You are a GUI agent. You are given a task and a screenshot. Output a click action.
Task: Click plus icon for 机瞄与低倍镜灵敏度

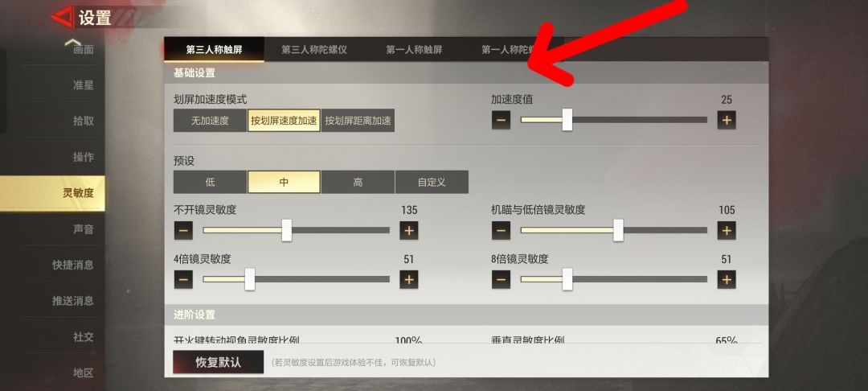tap(727, 230)
